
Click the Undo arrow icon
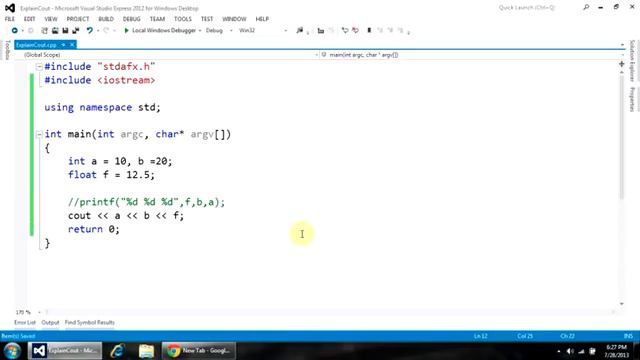89,31
